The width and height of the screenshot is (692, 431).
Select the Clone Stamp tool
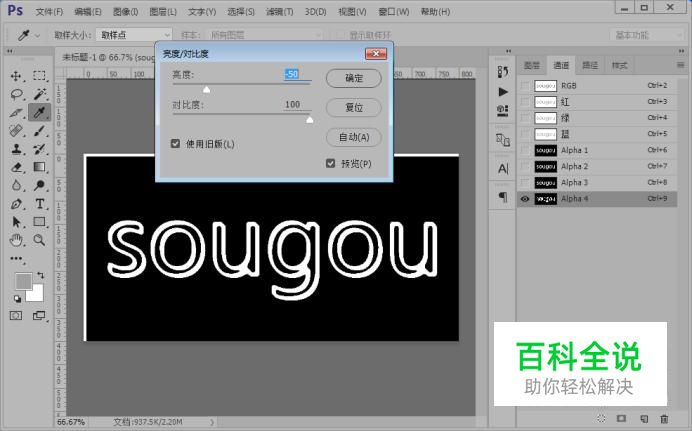16,149
